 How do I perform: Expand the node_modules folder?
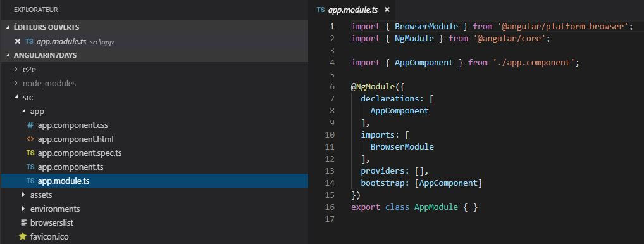click(x=16, y=83)
